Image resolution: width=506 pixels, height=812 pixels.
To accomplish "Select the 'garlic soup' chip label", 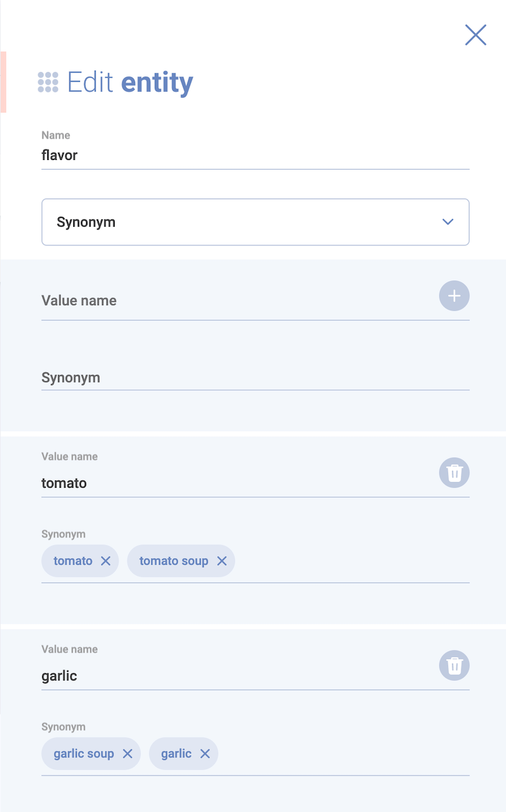I will click(x=83, y=753).
